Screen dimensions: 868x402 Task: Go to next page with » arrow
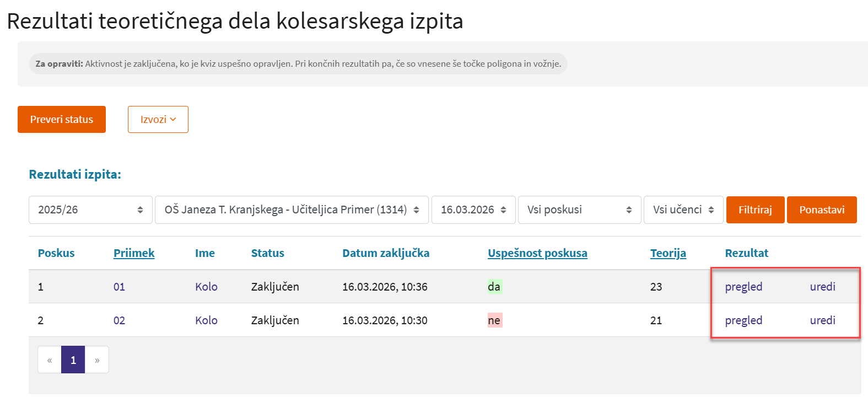coord(97,360)
